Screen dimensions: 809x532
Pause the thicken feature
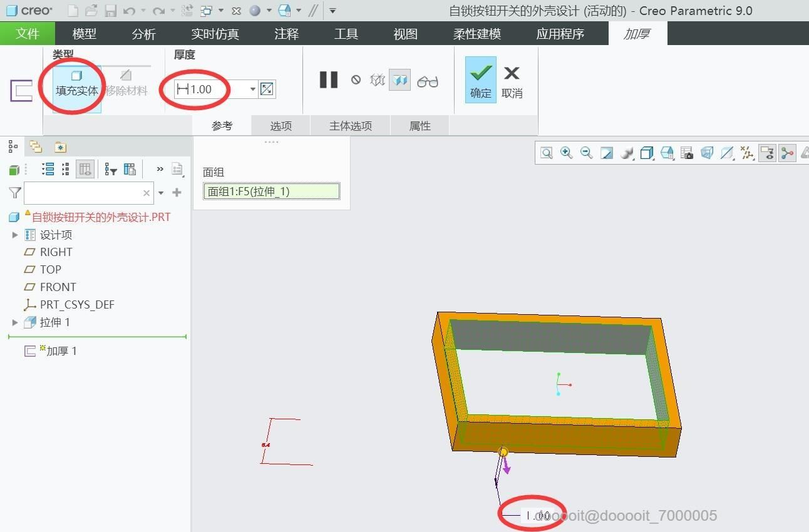pos(329,79)
